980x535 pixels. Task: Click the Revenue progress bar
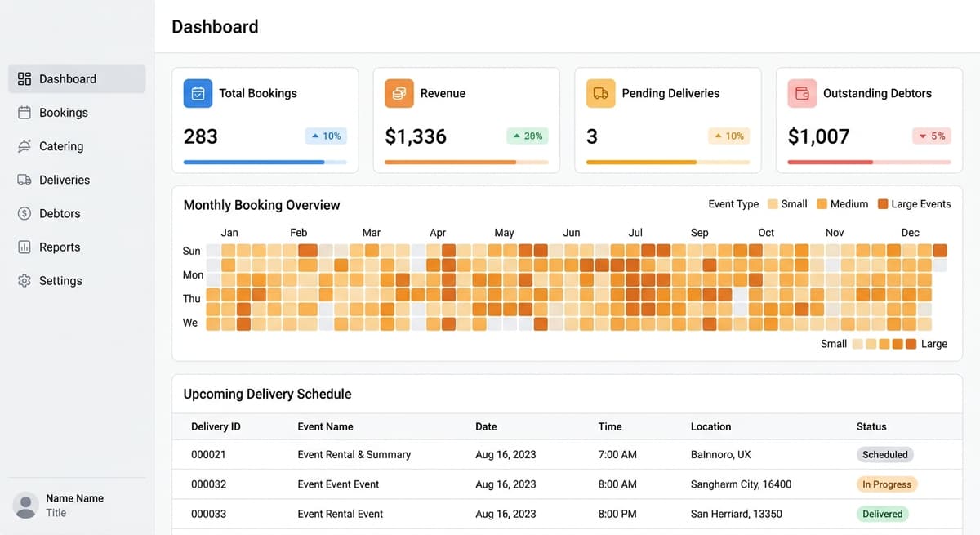pyautogui.click(x=465, y=163)
